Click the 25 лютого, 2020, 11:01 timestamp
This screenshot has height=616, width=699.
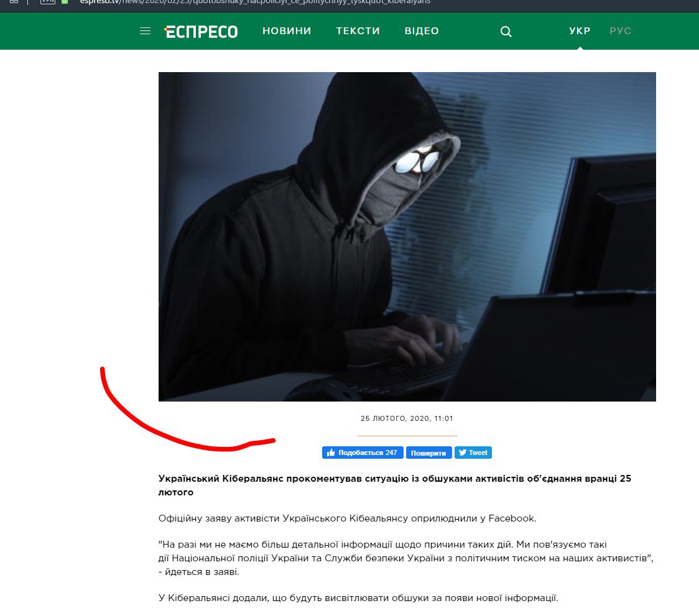[407, 418]
